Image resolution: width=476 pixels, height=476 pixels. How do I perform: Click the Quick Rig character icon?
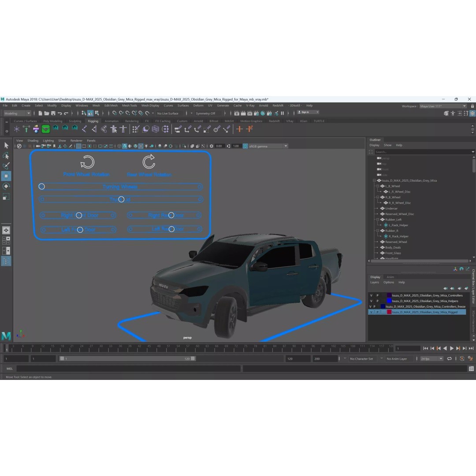(x=114, y=129)
